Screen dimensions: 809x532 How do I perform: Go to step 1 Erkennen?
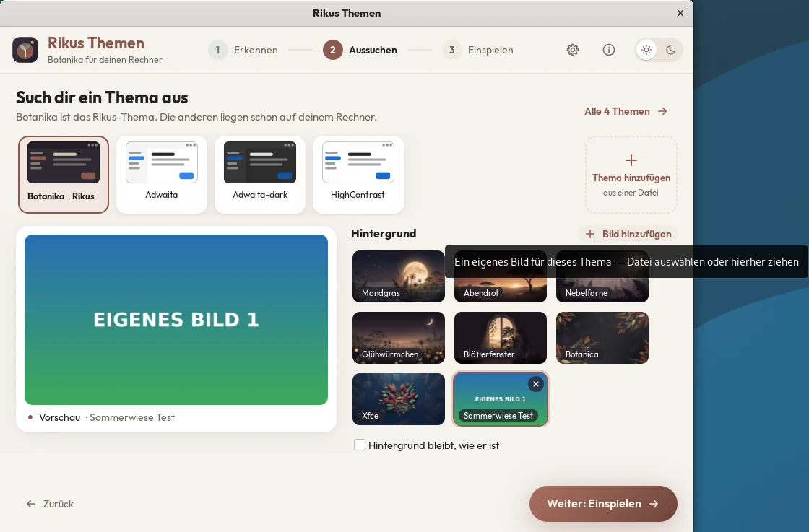tap(243, 50)
